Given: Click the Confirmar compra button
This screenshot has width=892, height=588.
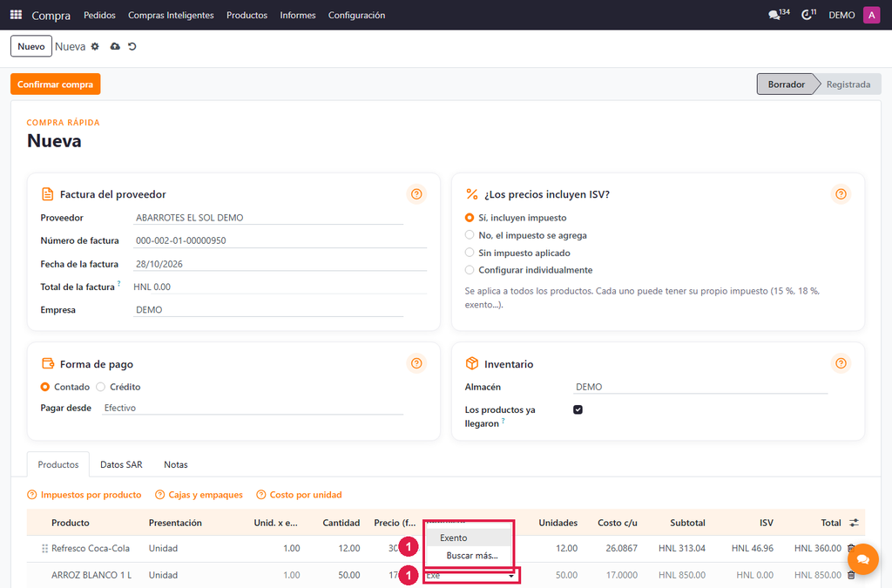Looking at the screenshot, I should (x=55, y=84).
